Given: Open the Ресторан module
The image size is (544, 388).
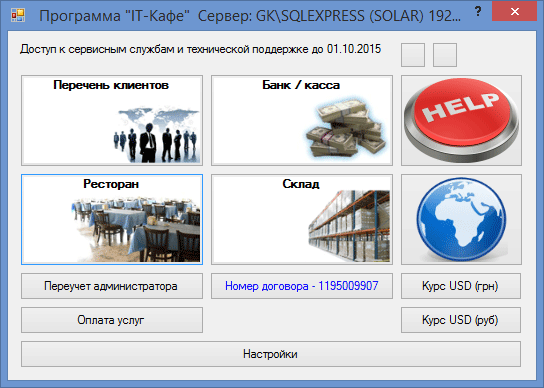Looking at the screenshot, I should [x=112, y=219].
